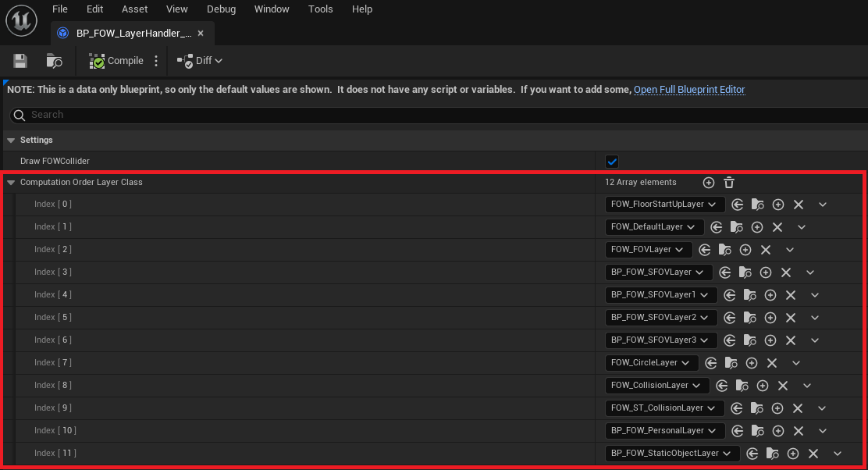The width and height of the screenshot is (868, 470).
Task: Open Index 3 element options chevron
Action: pyautogui.click(x=810, y=273)
